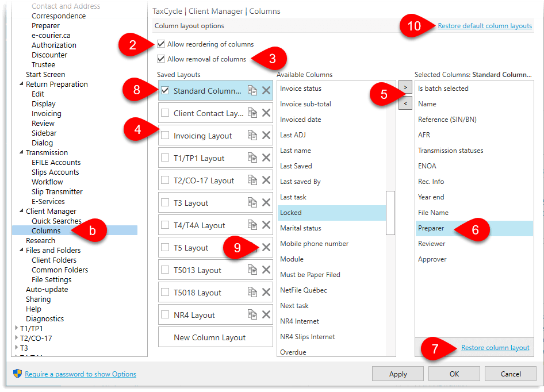Open Require a password to show Options
This screenshot has height=392, width=544.
(x=81, y=374)
